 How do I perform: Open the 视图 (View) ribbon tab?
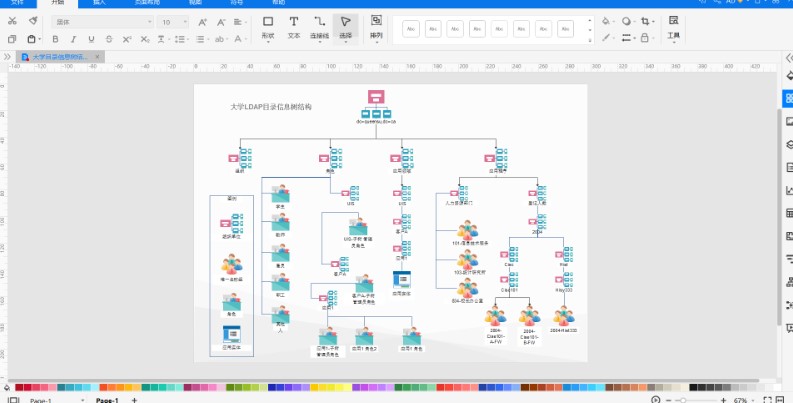click(195, 3)
